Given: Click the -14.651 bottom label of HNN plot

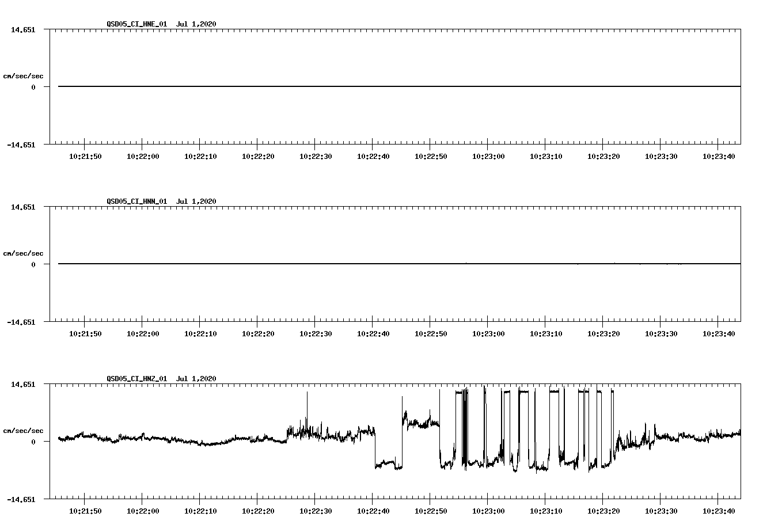Looking at the screenshot, I should 21,322.
